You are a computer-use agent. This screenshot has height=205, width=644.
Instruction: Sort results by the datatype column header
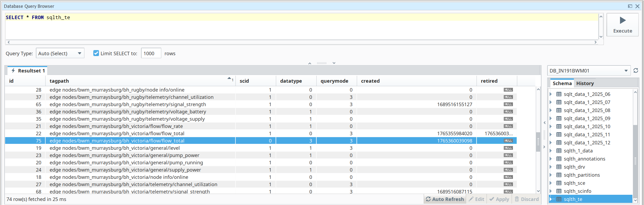pyautogui.click(x=296, y=81)
